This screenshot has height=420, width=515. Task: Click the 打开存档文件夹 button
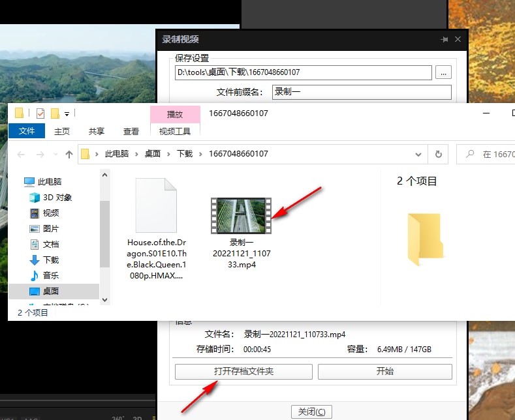[243, 372]
